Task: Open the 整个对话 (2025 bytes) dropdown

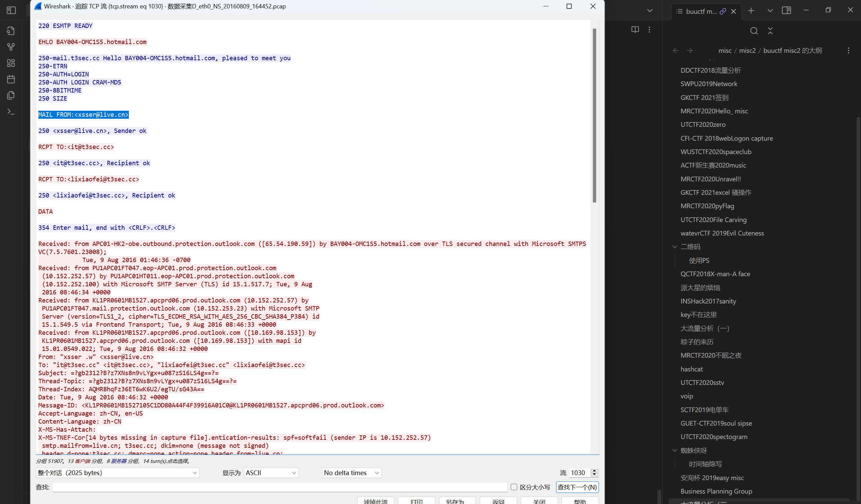Action: click(x=117, y=473)
